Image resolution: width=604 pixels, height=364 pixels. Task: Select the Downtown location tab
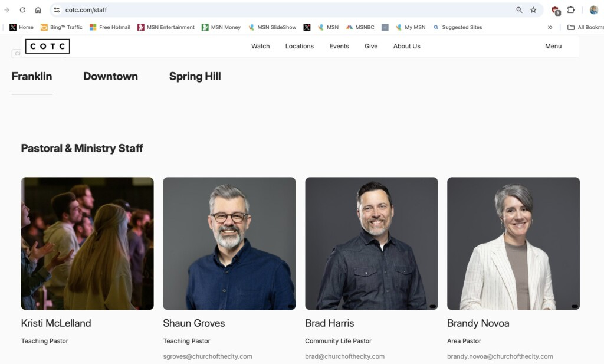[x=110, y=76]
